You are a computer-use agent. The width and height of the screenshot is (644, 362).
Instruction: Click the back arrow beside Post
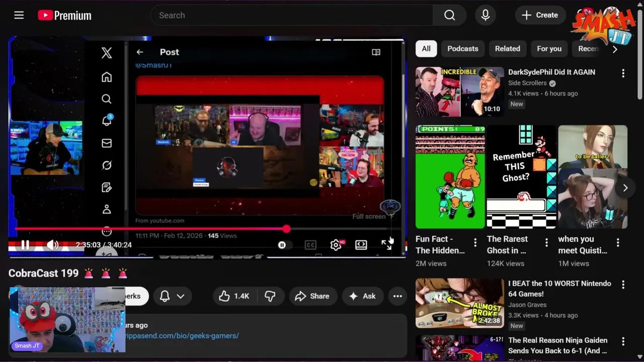(140, 52)
